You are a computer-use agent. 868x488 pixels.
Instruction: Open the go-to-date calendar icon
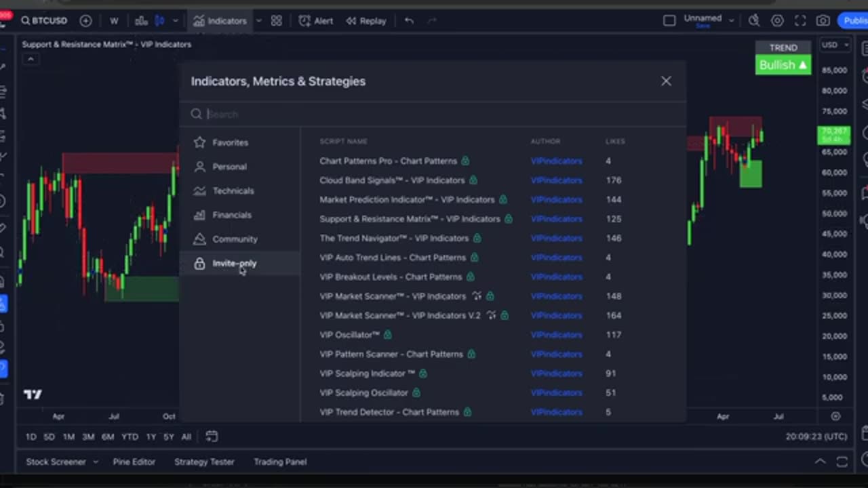(x=212, y=436)
